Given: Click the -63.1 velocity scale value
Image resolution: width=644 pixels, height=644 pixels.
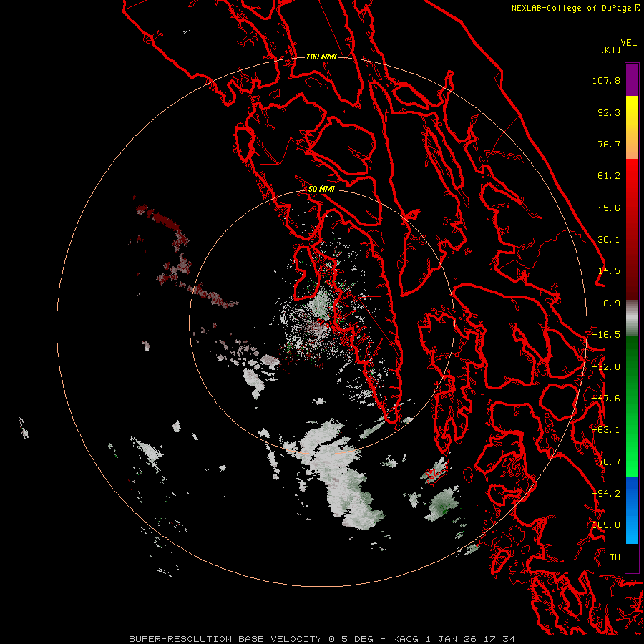Looking at the screenshot, I should tap(606, 430).
